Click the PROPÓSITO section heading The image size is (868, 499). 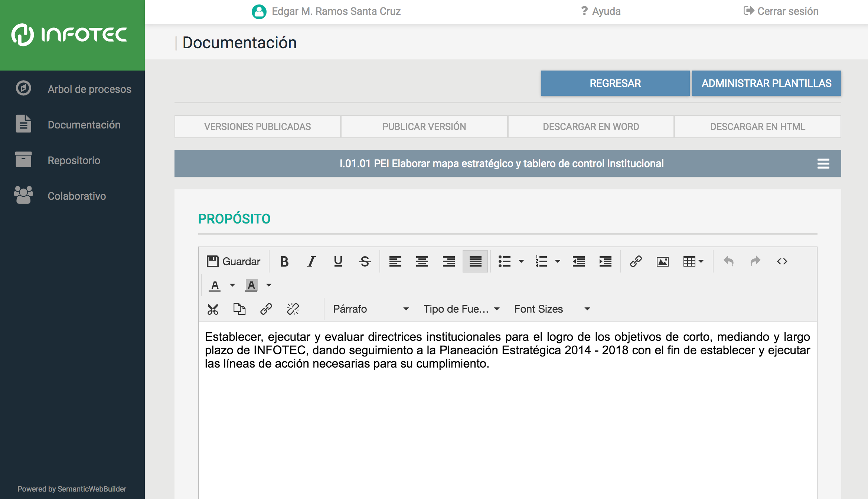tap(234, 219)
